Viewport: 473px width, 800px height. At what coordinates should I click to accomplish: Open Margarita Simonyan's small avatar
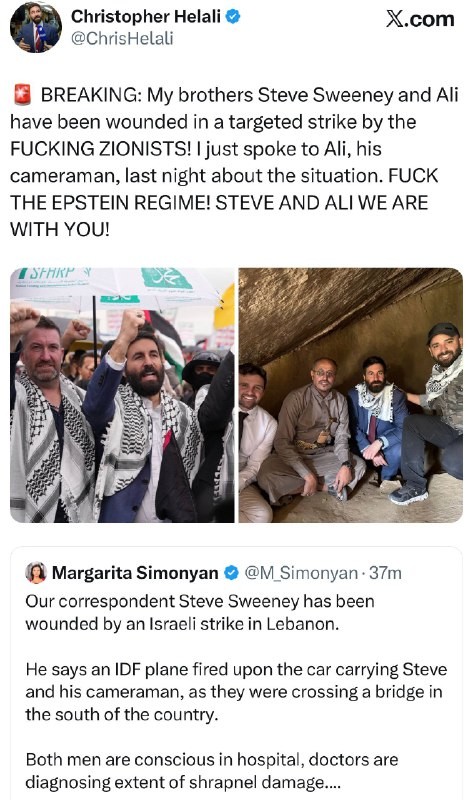[36, 572]
